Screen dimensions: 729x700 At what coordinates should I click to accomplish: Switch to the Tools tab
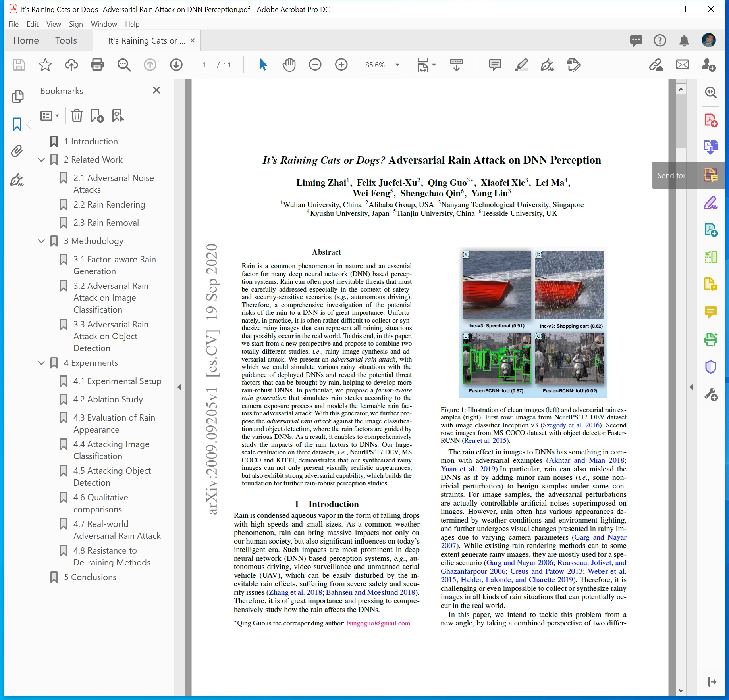pyautogui.click(x=66, y=40)
